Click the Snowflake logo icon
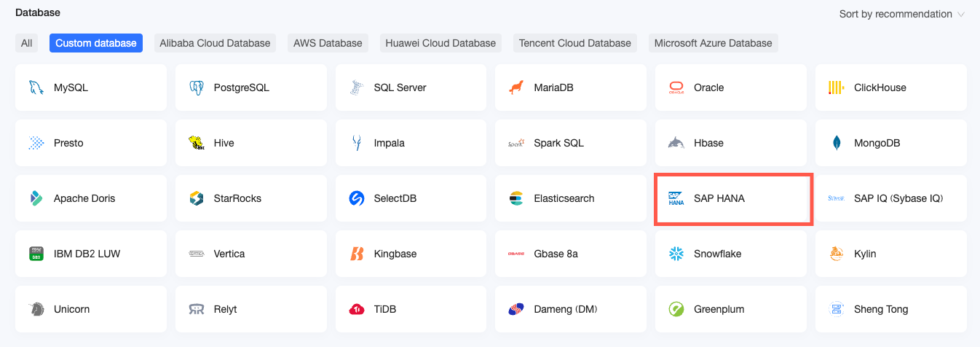 tap(676, 254)
